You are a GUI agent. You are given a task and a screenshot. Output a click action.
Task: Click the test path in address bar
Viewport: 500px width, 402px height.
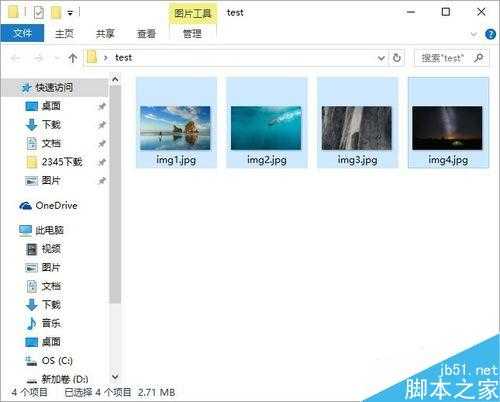[x=123, y=58]
